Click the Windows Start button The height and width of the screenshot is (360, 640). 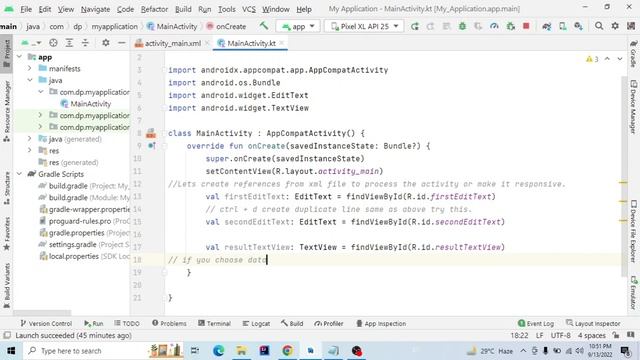11,351
